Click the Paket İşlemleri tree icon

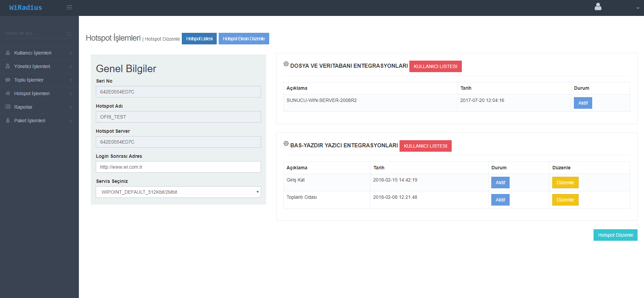(8, 121)
